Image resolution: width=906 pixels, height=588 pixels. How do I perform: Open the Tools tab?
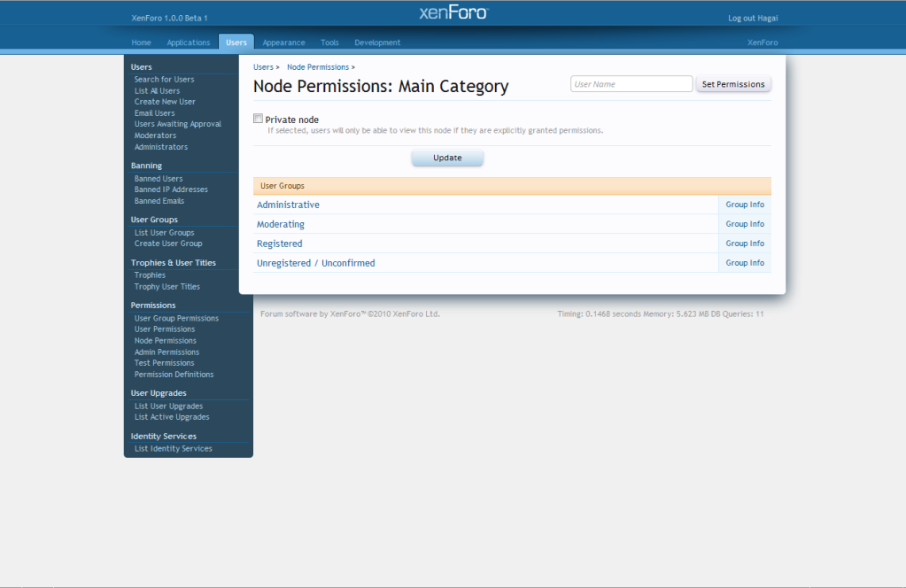(x=330, y=43)
